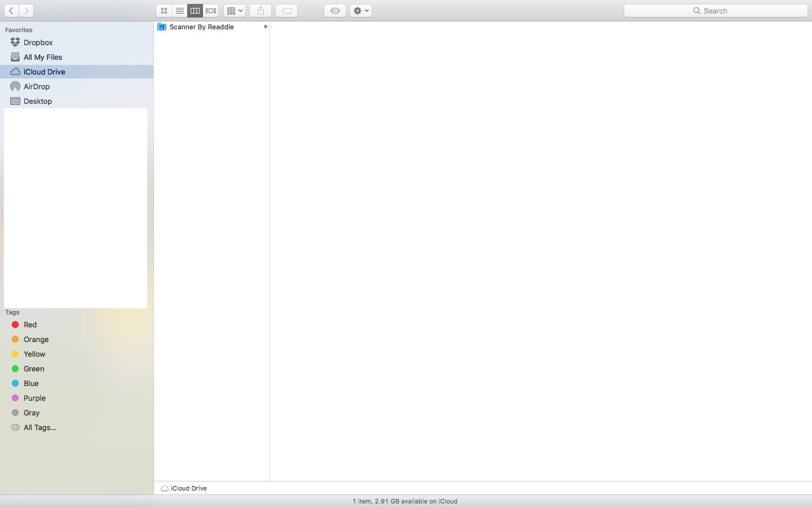Click the Search field
Screen dimensions: 812x508
tap(716, 11)
